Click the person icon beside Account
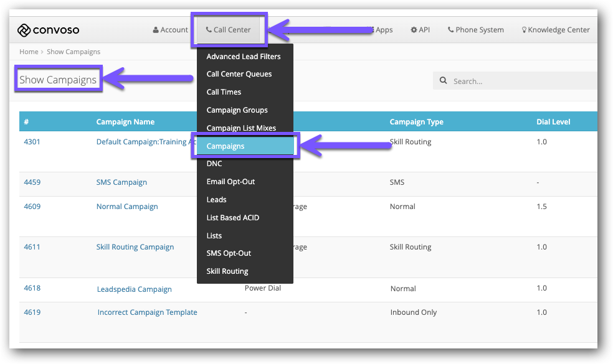Image resolution: width=613 pixels, height=364 pixels. (x=155, y=29)
